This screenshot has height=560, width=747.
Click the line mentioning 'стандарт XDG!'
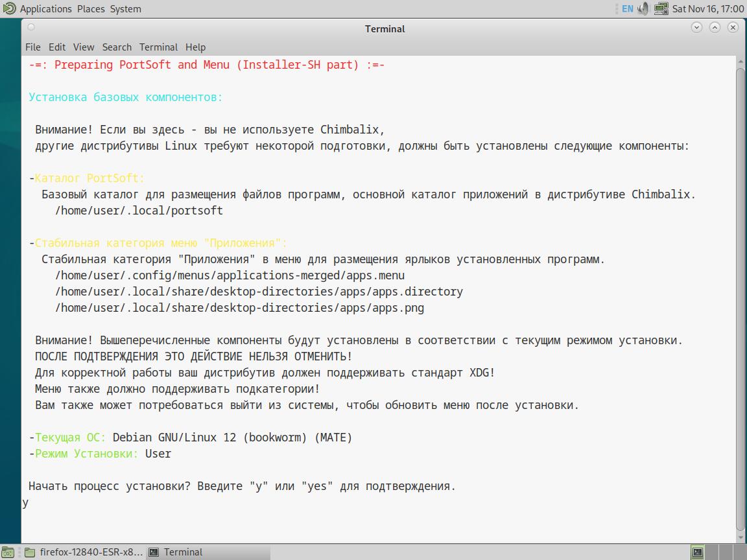[x=265, y=373]
